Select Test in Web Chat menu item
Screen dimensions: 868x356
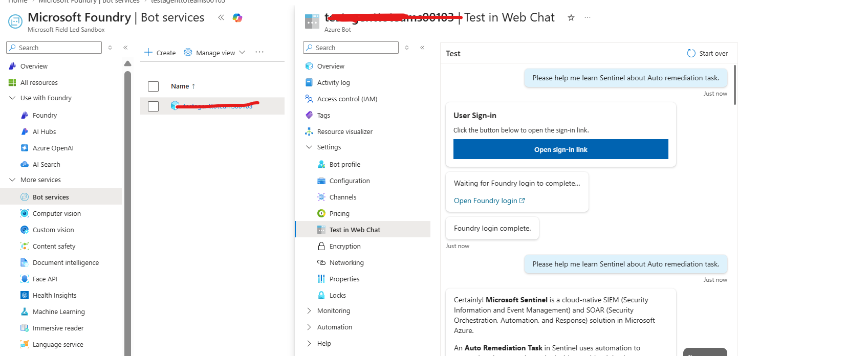[x=363, y=230]
